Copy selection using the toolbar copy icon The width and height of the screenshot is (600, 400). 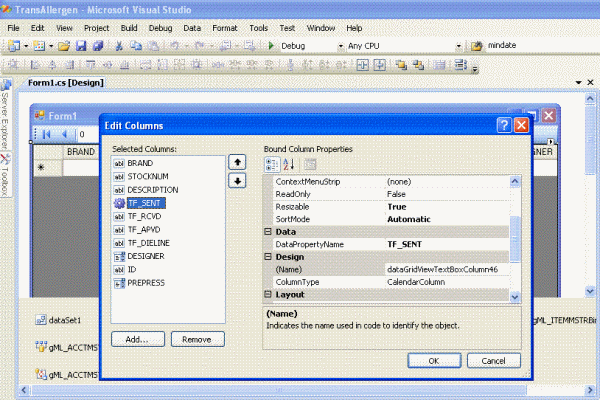[x=136, y=46]
